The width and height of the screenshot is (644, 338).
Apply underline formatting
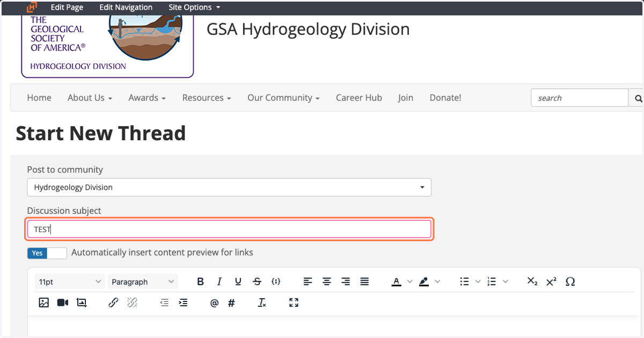tap(238, 282)
